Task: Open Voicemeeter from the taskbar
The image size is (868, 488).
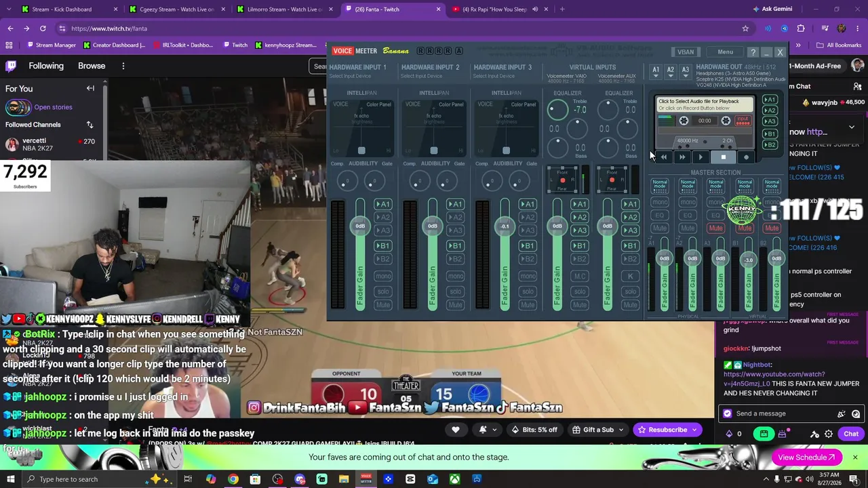Action: [x=366, y=479]
